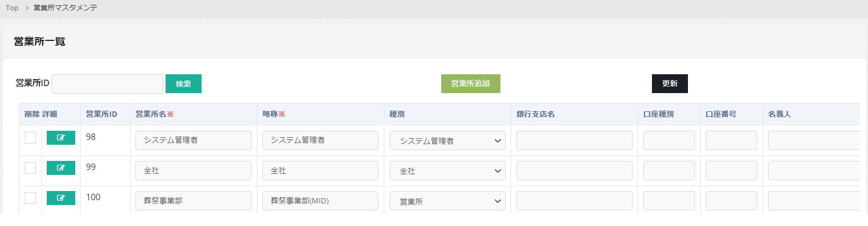Click 口座番号 field in row 100
The width and height of the screenshot is (868, 226).
pyautogui.click(x=731, y=201)
